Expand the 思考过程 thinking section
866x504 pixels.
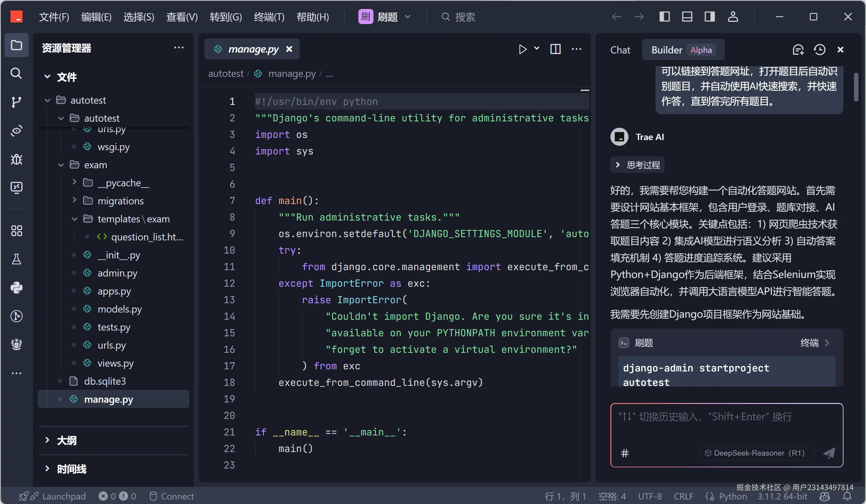637,165
